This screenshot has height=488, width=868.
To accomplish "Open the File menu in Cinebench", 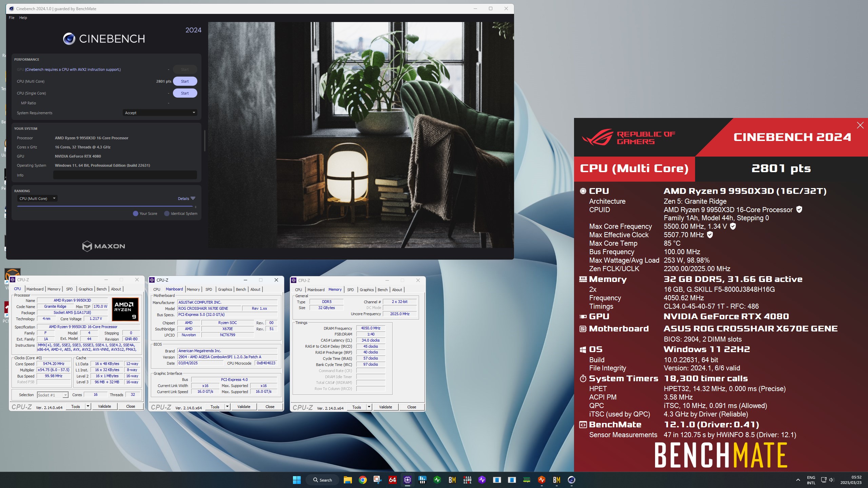I will point(12,18).
